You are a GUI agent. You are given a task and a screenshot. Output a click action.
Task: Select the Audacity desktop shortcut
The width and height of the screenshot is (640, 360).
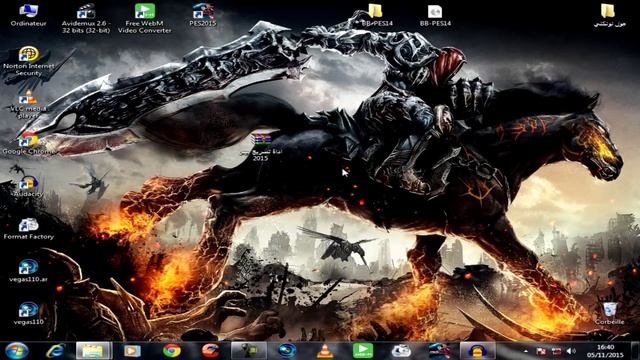pyautogui.click(x=28, y=187)
